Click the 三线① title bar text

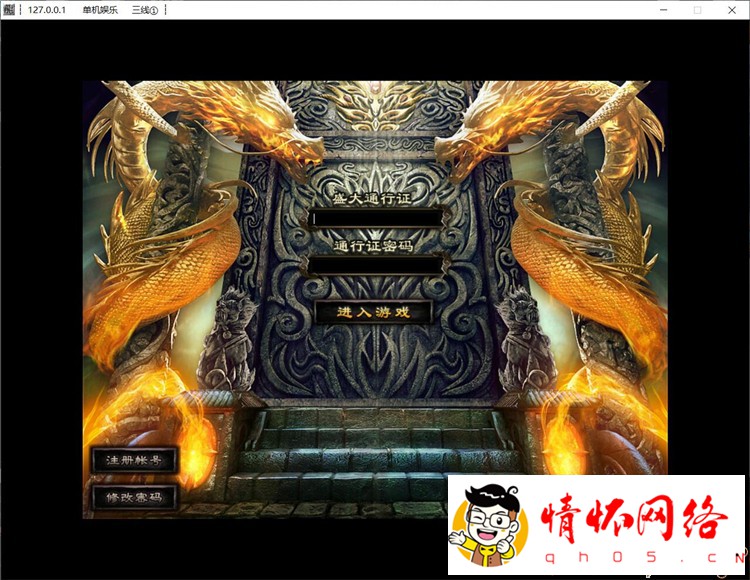tap(144, 10)
